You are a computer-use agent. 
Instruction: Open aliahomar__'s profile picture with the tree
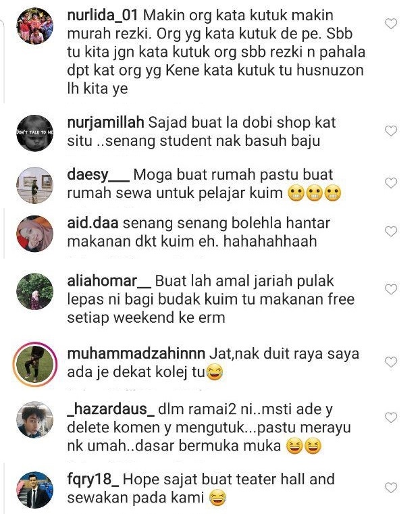[x=34, y=291]
